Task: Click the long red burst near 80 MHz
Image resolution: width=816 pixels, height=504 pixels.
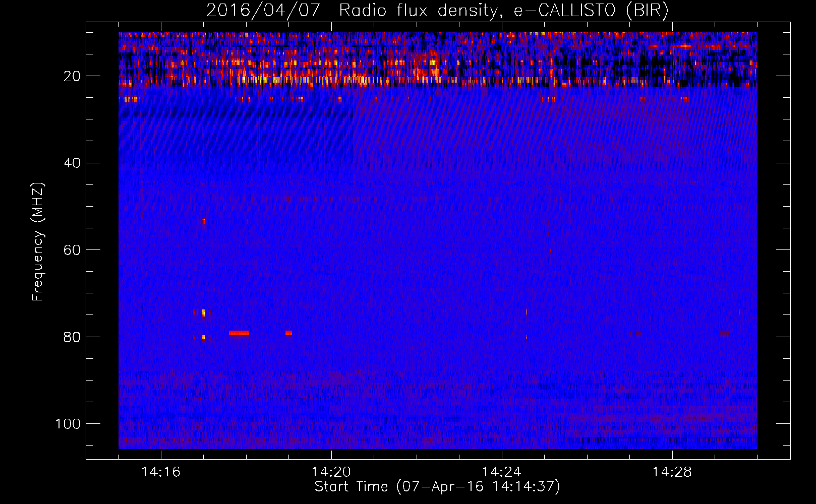Action: (x=239, y=333)
